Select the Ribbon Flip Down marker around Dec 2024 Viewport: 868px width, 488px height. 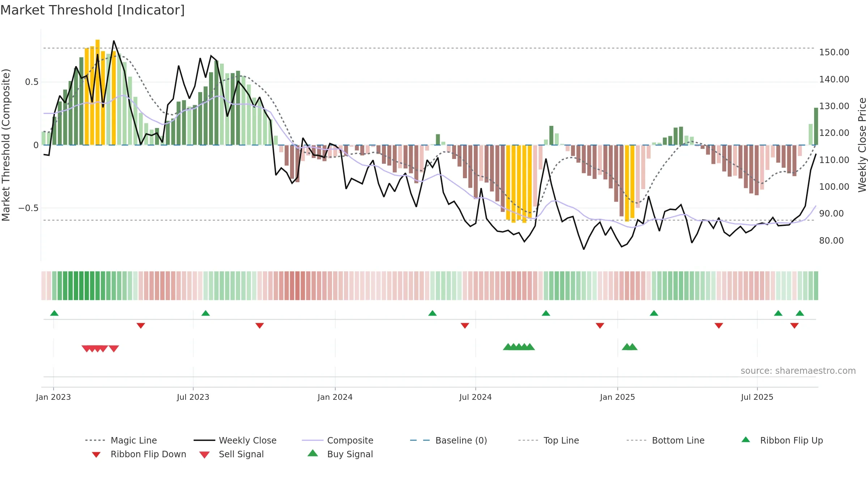[x=600, y=326]
